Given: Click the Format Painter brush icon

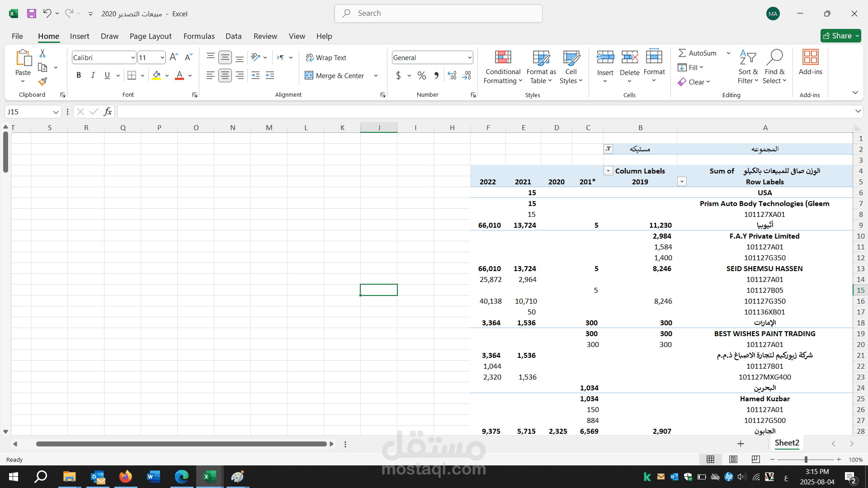Looking at the screenshot, I should click(x=42, y=82).
